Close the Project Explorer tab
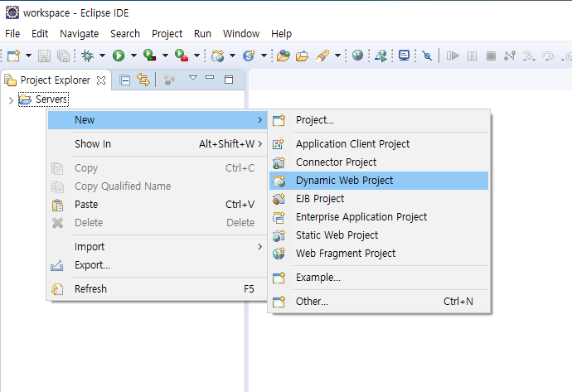The width and height of the screenshot is (572, 392). pos(101,80)
